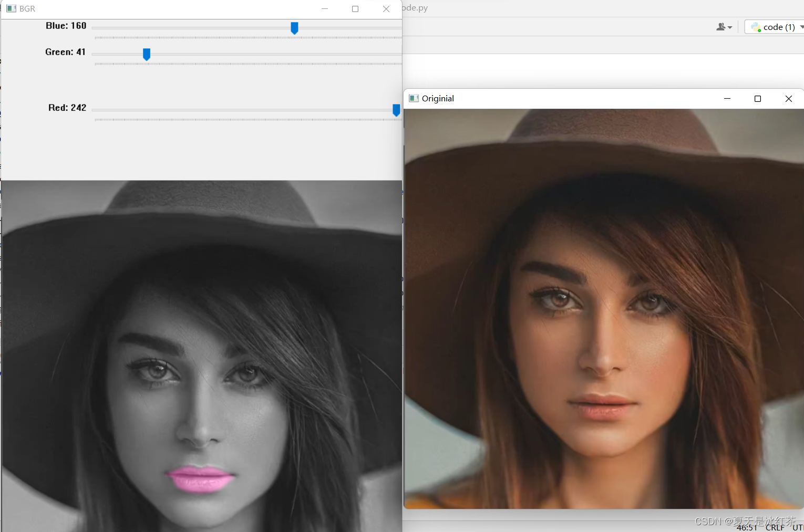Click the Green trackbar slider handle

147,54
